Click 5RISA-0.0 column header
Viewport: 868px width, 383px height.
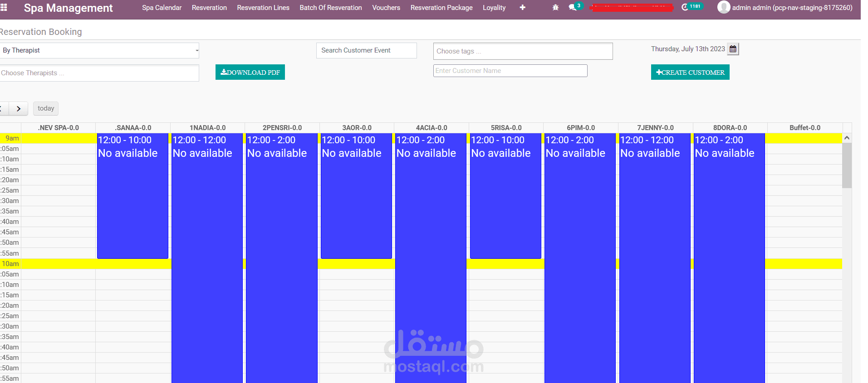point(506,128)
